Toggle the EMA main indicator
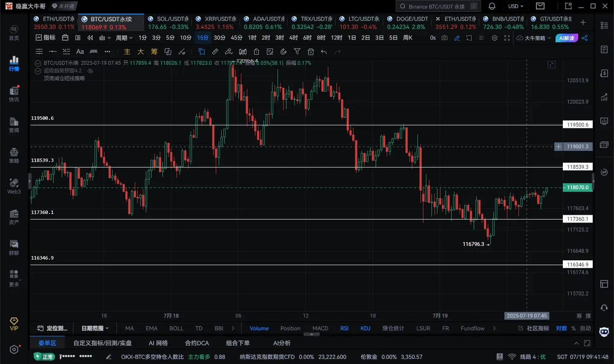 pos(151,328)
